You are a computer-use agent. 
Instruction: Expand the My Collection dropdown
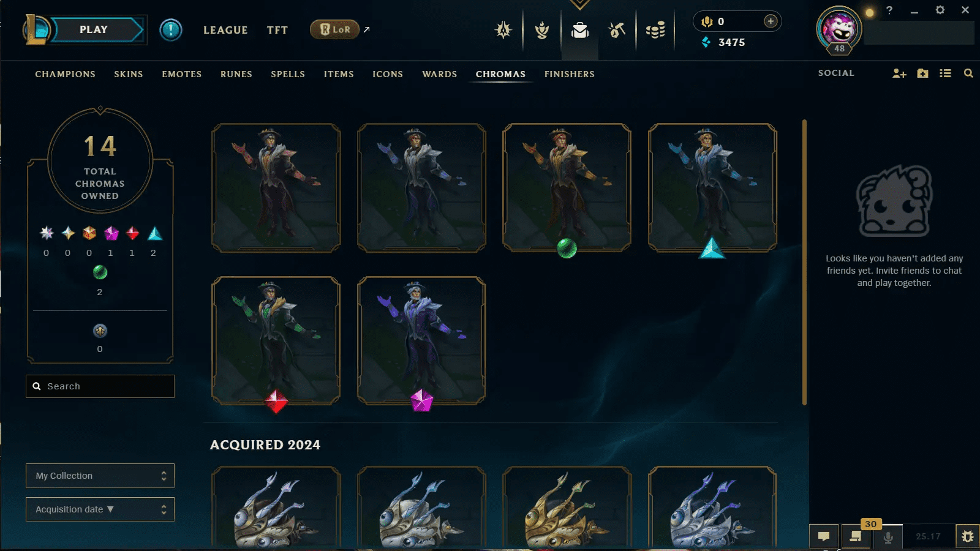100,476
